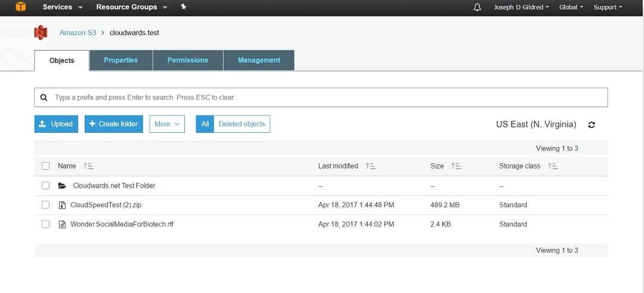
Task: Sort objects by Name using sort icon
Action: pyautogui.click(x=88, y=166)
